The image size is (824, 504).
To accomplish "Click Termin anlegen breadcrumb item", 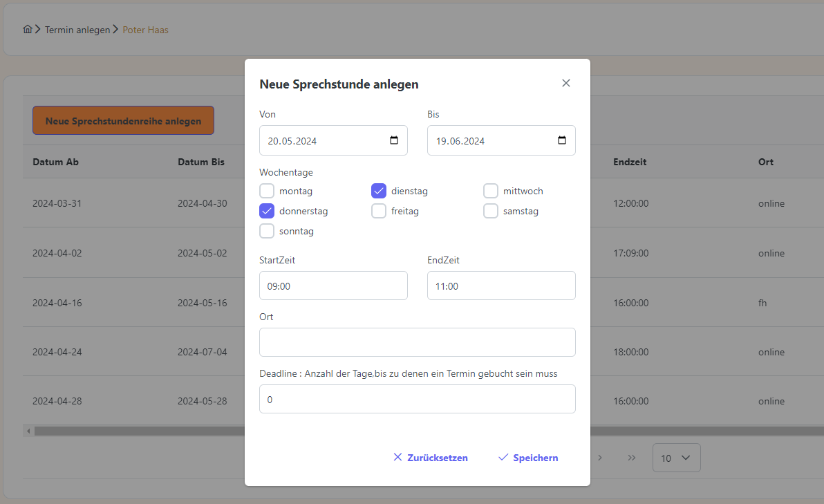I will tap(77, 30).
